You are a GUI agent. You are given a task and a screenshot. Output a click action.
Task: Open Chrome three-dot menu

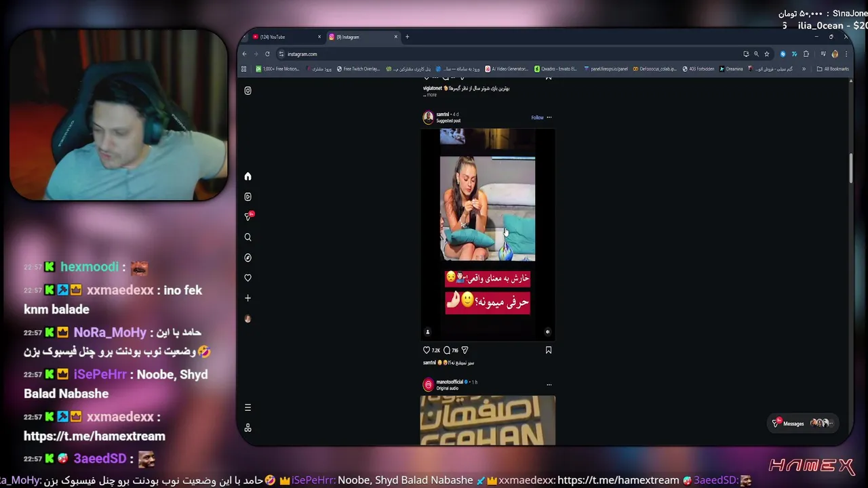[846, 54]
